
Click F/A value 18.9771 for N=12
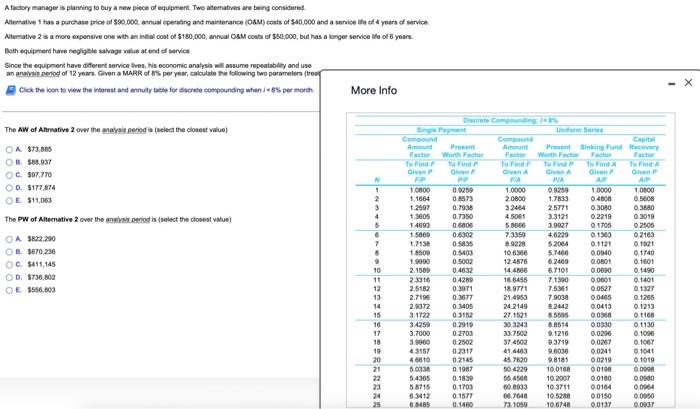click(x=515, y=289)
